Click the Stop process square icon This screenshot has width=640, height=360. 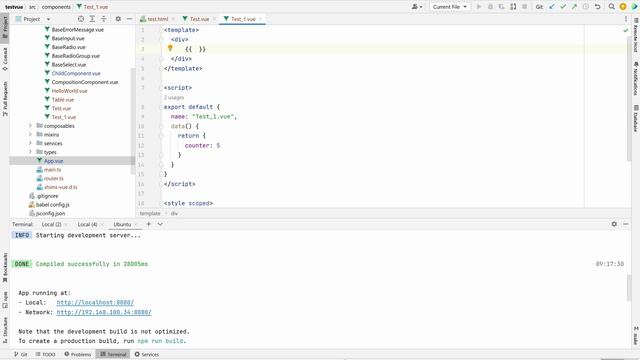524,7
